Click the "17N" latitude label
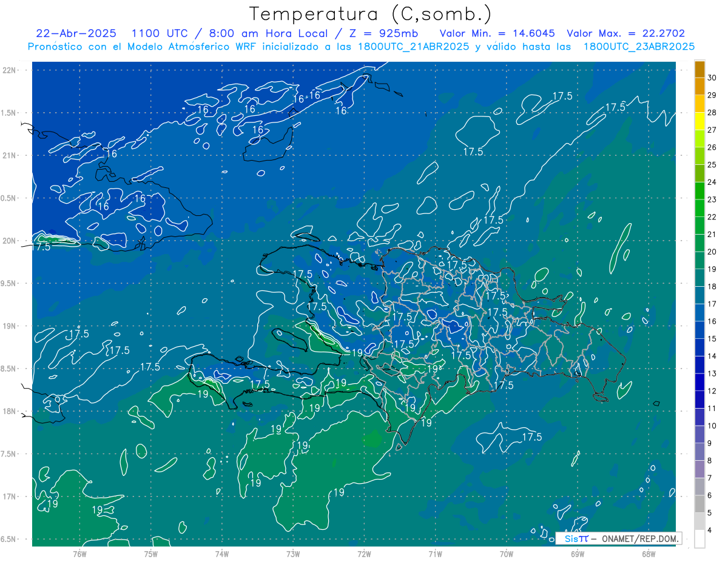 pyautogui.click(x=10, y=497)
